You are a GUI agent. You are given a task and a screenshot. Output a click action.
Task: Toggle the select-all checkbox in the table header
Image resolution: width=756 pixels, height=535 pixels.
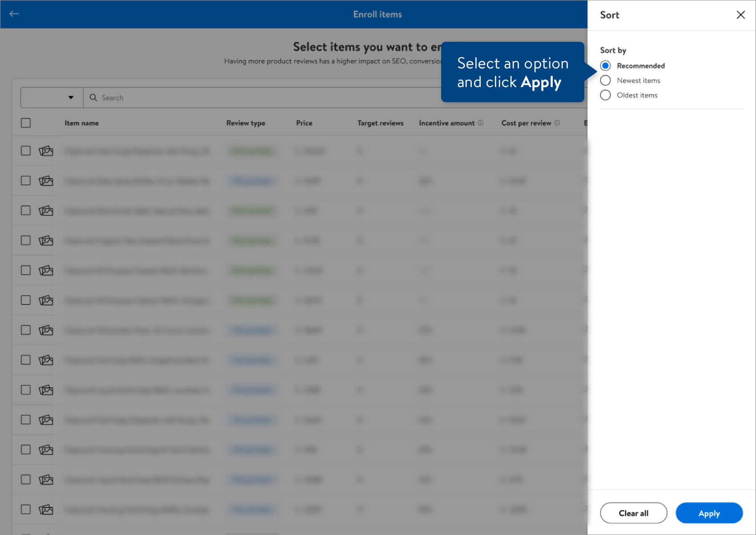[26, 123]
